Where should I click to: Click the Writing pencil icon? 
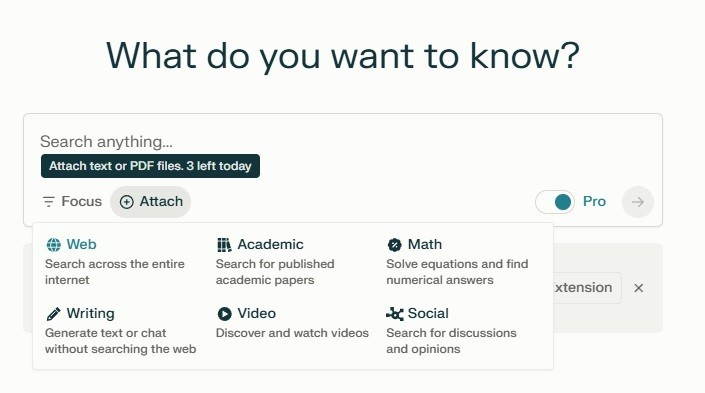54,314
